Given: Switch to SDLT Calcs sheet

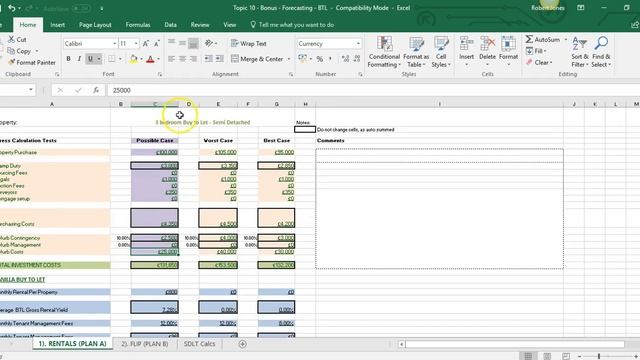Looking at the screenshot, I should click(x=199, y=344).
